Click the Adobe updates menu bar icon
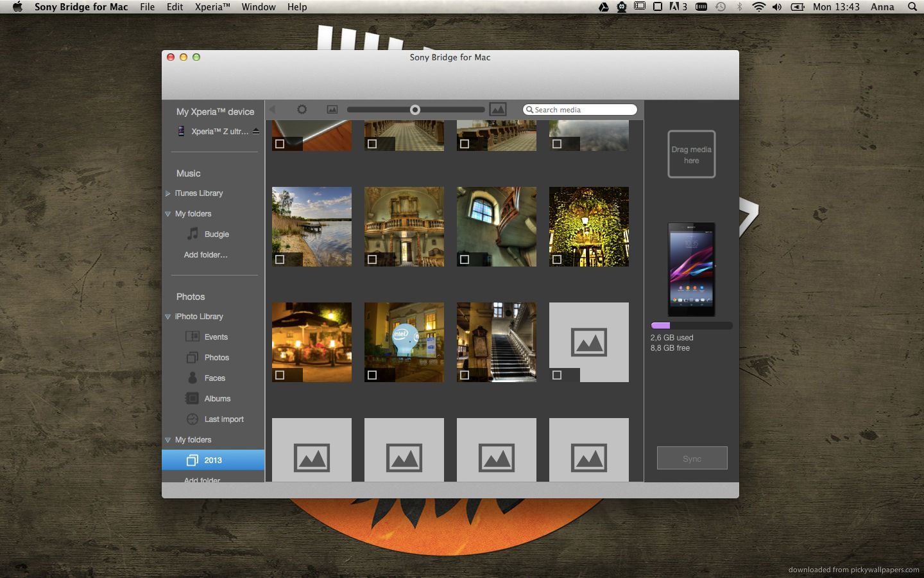The image size is (924, 578). coord(678,7)
